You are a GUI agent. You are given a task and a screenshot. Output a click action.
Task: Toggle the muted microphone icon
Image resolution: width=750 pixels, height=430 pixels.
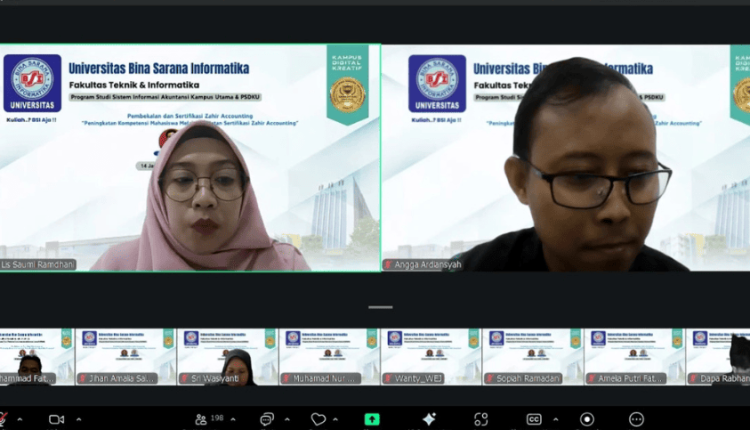click(3, 419)
